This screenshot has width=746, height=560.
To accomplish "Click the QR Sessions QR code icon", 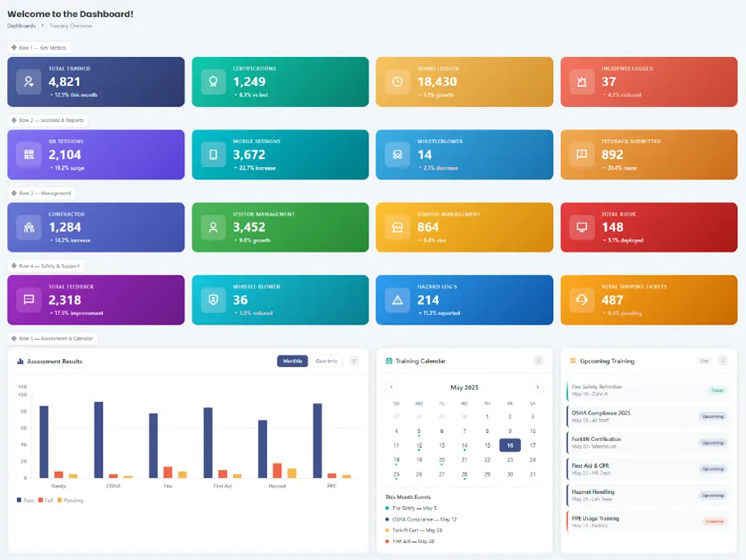I will pyautogui.click(x=29, y=154).
